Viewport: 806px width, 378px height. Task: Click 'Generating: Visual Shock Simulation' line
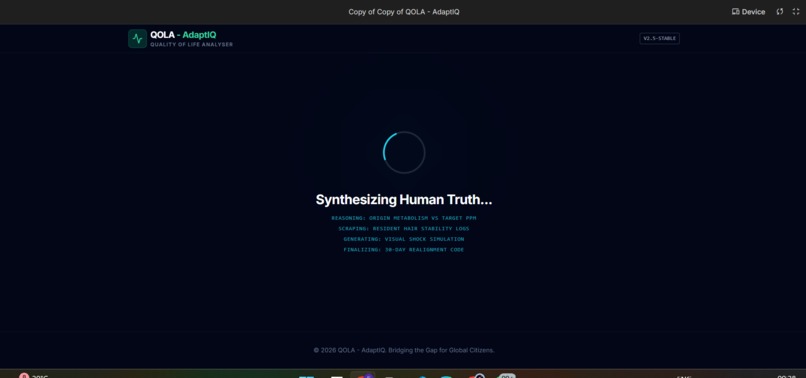pos(404,239)
